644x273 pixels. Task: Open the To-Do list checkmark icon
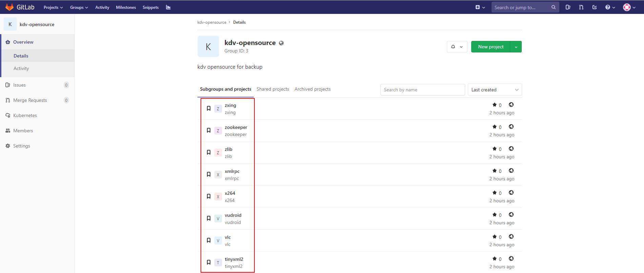point(595,7)
